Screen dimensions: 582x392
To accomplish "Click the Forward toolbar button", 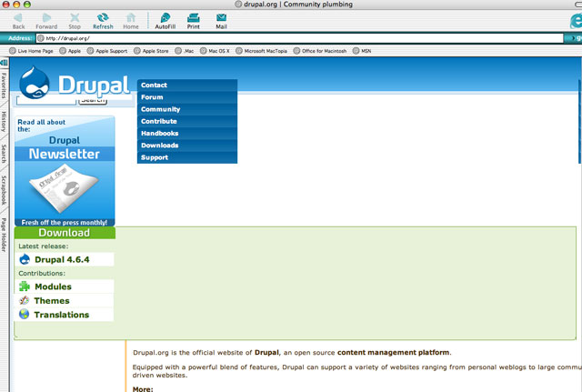I will pyautogui.click(x=46, y=21).
